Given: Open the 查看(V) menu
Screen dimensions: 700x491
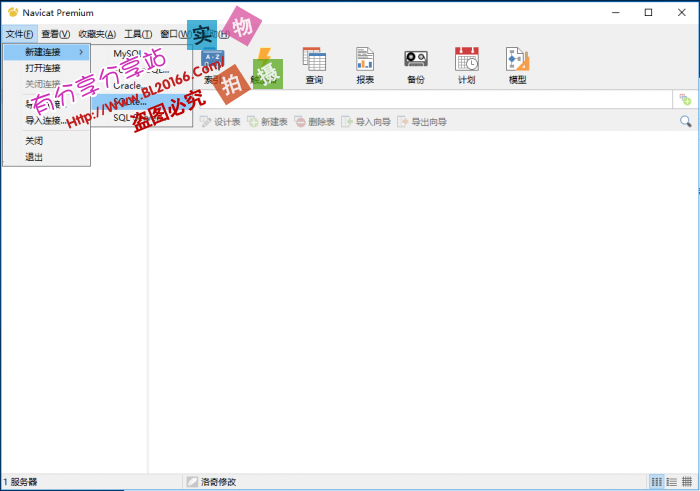Looking at the screenshot, I should 56,34.
